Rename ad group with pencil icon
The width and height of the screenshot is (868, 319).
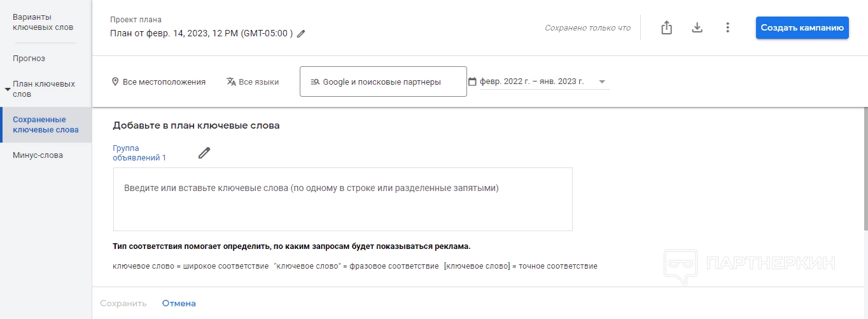coord(204,153)
